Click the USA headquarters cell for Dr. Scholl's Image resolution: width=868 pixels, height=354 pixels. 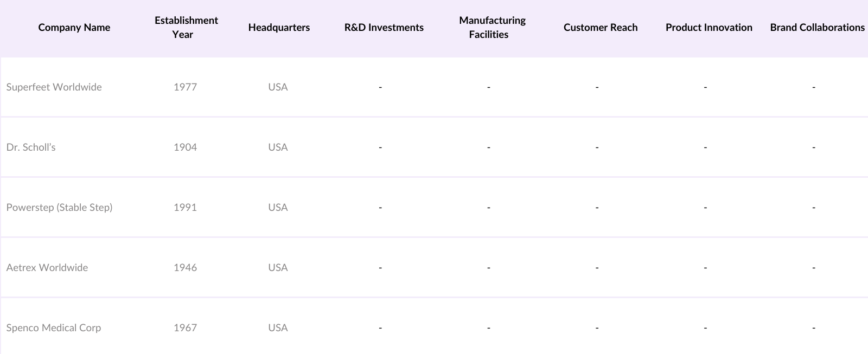pos(278,147)
